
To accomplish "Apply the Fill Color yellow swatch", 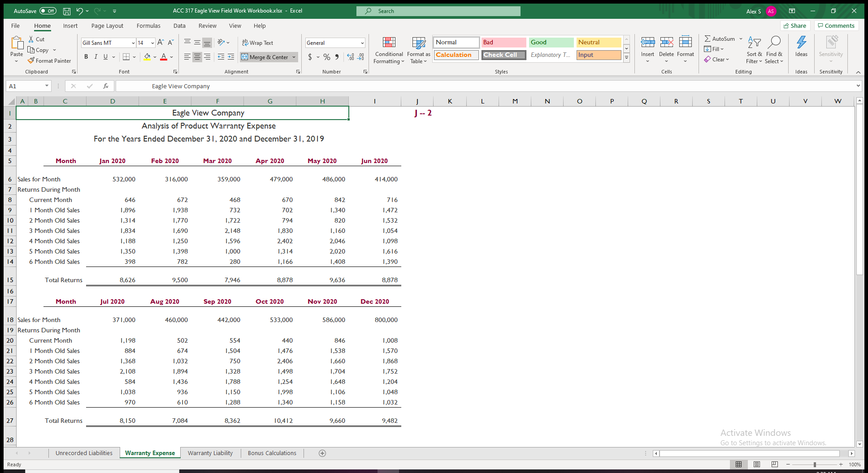I will [x=147, y=57].
